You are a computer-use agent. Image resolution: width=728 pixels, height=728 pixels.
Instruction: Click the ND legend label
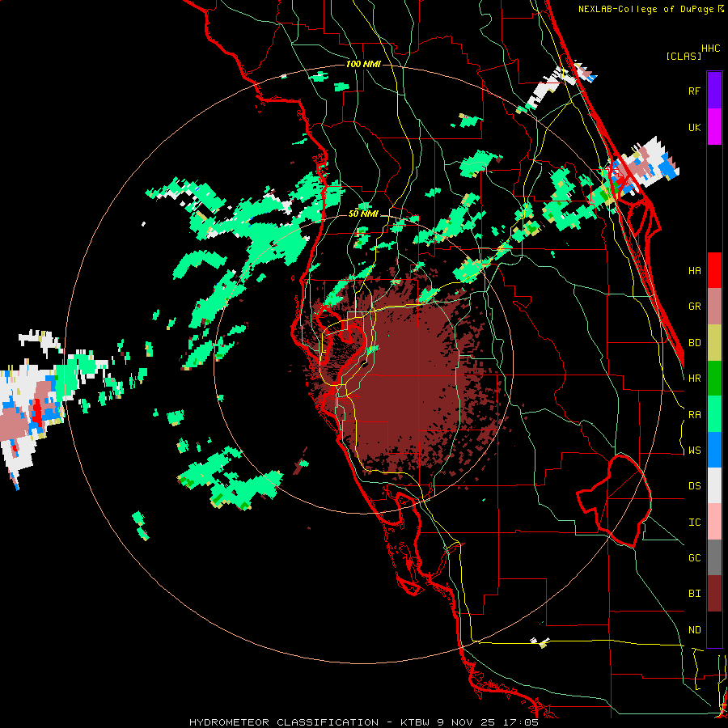click(694, 630)
